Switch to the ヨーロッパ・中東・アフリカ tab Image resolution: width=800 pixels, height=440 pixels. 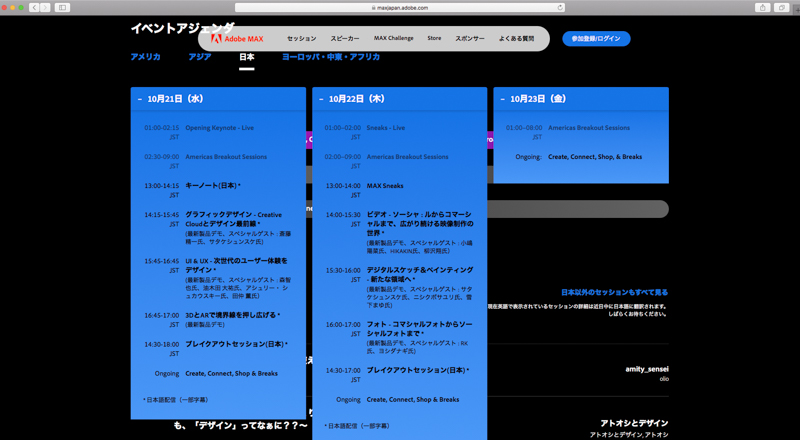331,57
